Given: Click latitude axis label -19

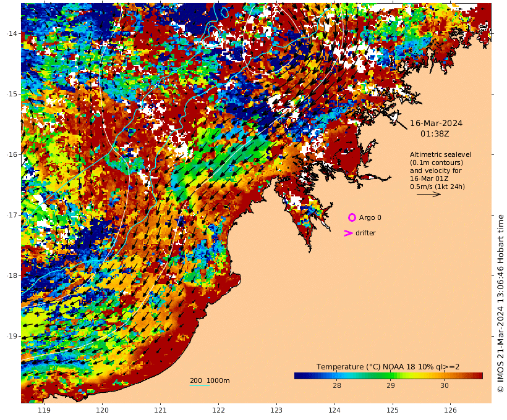Looking at the screenshot, I should [x=12, y=336].
